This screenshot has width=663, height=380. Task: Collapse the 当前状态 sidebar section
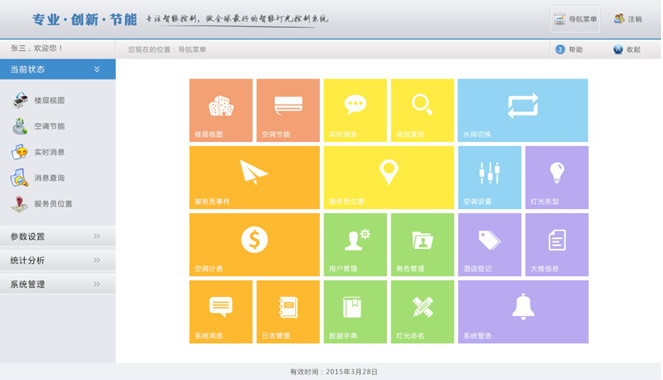58,69
